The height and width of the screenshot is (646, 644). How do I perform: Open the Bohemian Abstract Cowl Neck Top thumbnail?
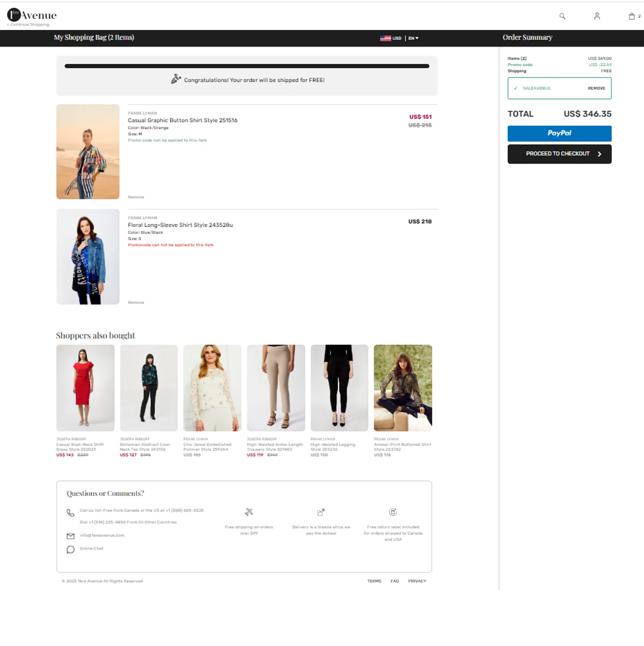(149, 388)
